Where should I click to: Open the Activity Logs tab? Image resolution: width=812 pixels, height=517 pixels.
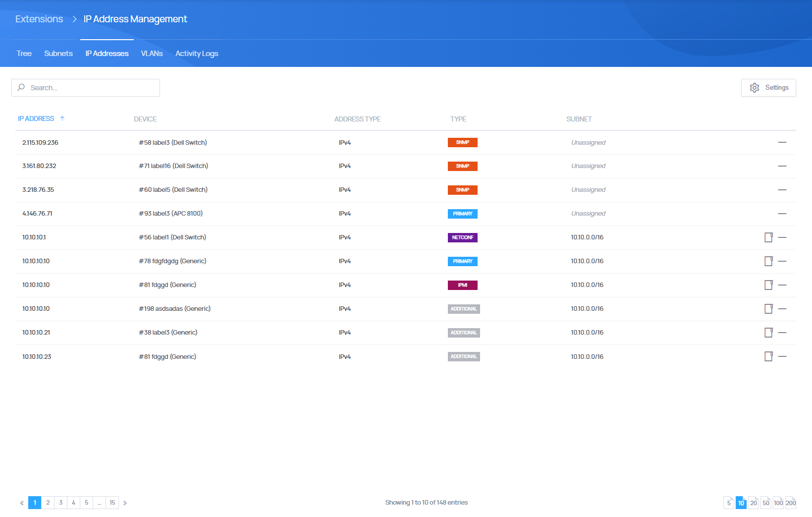click(x=197, y=54)
